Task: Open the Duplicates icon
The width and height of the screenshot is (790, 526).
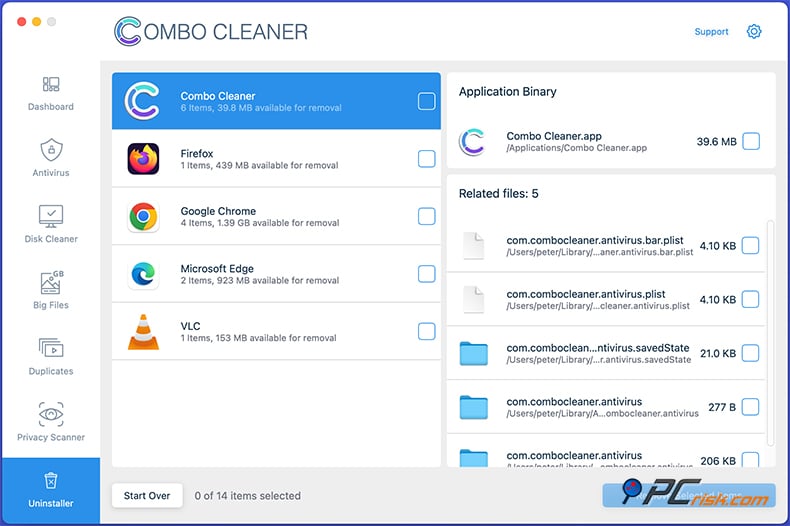Action: point(51,348)
